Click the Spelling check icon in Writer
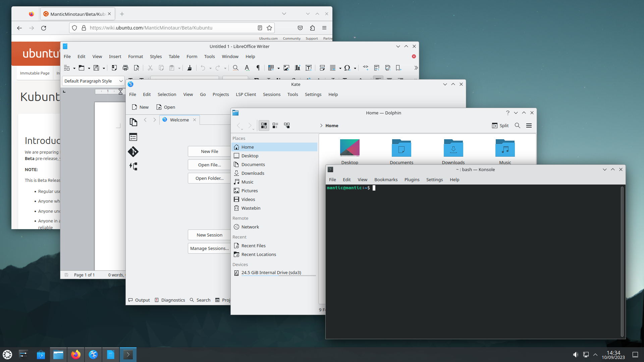Screen dimensions: 644x362 tap(247, 68)
